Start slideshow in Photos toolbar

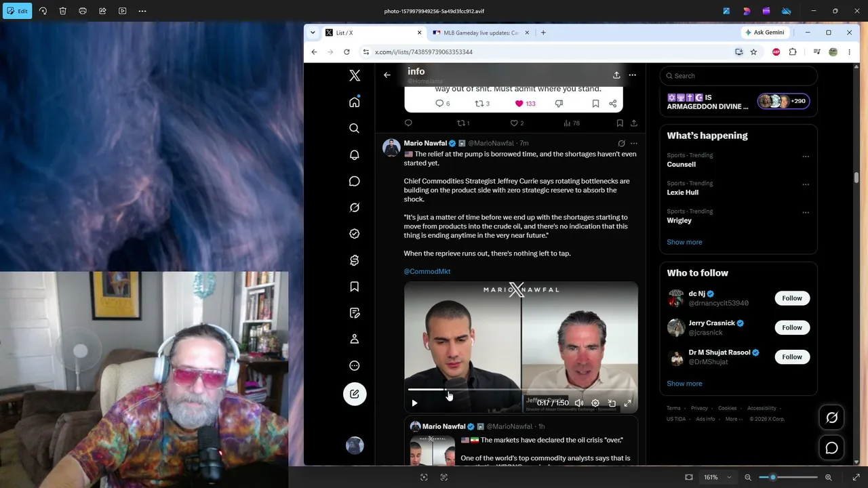point(122,11)
